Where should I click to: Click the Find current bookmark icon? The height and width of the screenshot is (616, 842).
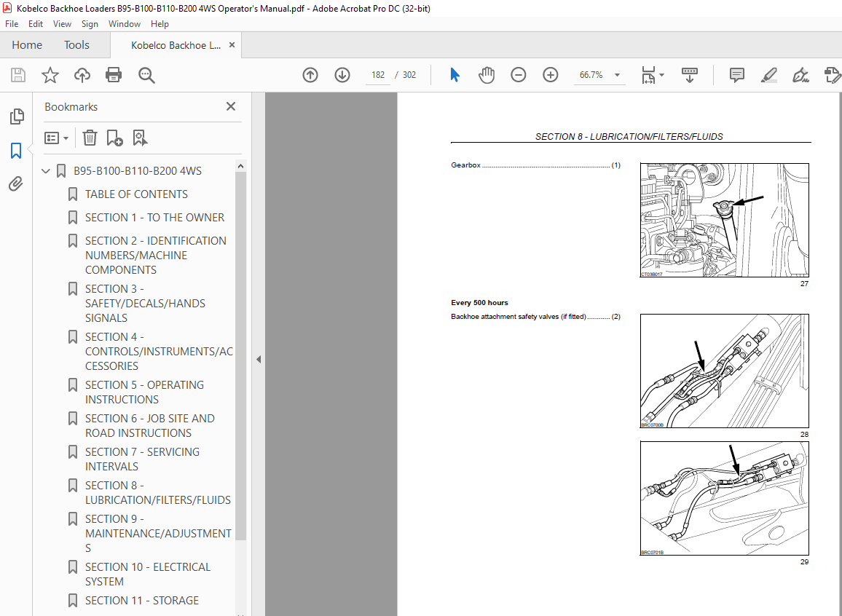coord(140,138)
